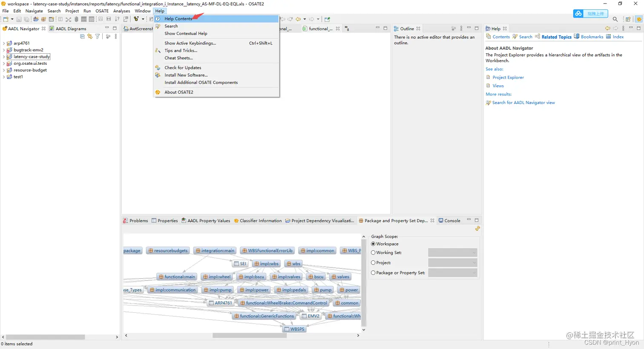Viewport: 644px width, 349px height.
Task: Expand the resource-budget project node
Action: pyautogui.click(x=4, y=70)
